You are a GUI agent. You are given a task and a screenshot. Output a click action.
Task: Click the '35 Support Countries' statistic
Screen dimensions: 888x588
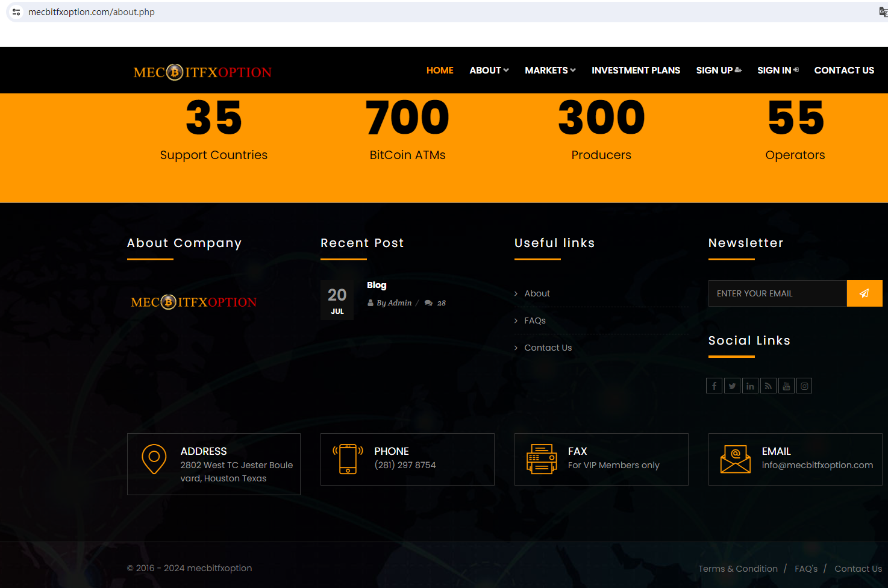tap(214, 131)
